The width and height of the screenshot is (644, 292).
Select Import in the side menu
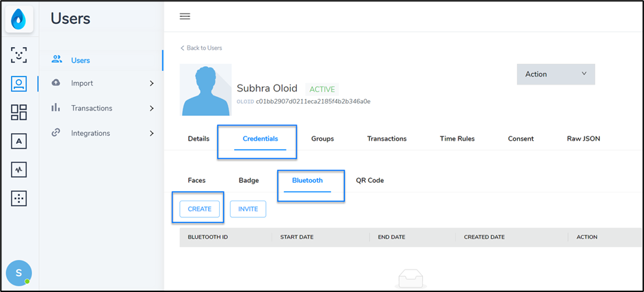coord(82,83)
